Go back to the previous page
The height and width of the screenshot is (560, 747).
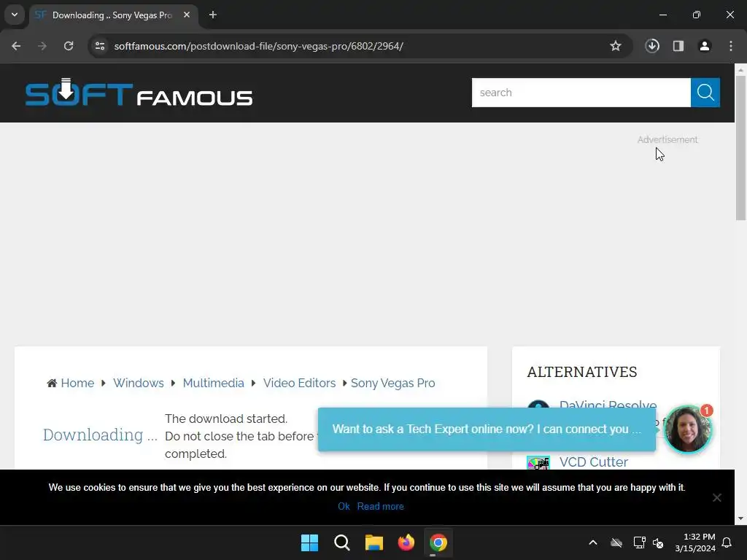(x=16, y=46)
